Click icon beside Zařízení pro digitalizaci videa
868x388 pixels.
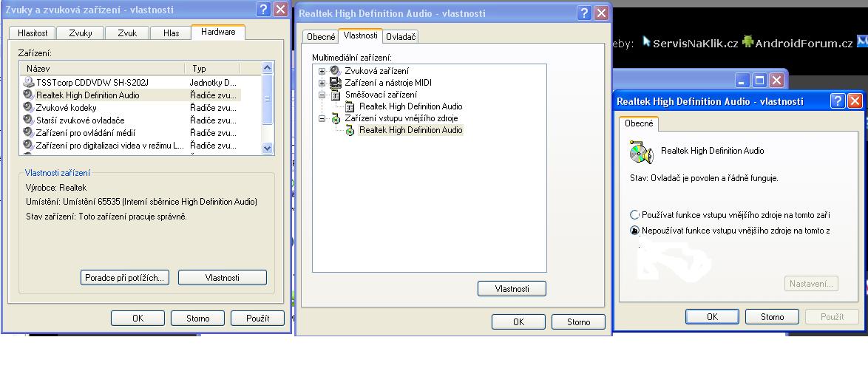[29, 146]
